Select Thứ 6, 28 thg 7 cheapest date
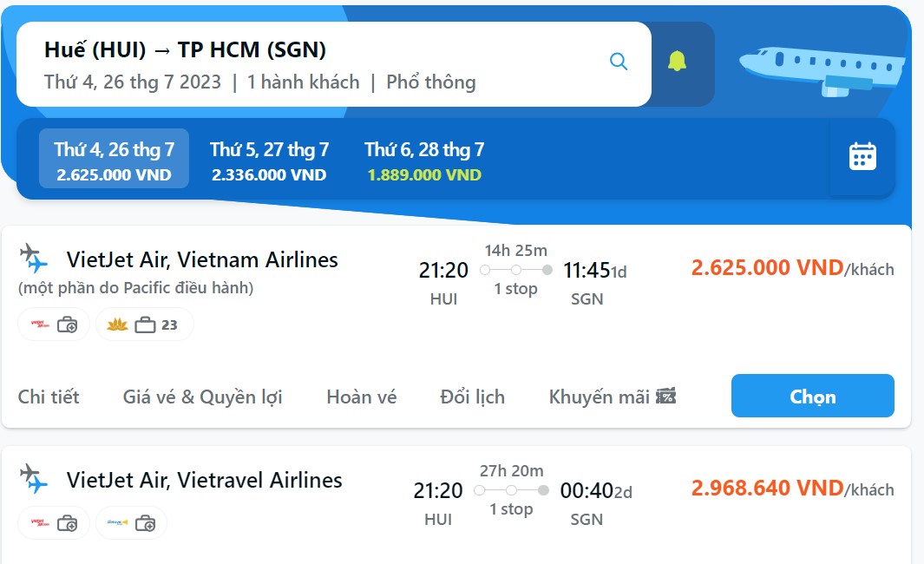The image size is (924, 564). coord(424,159)
